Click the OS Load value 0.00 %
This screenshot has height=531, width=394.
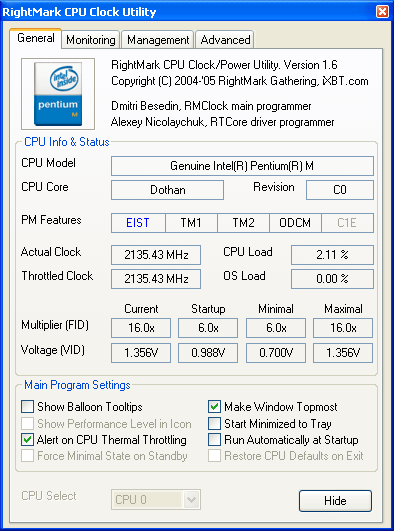(332, 279)
